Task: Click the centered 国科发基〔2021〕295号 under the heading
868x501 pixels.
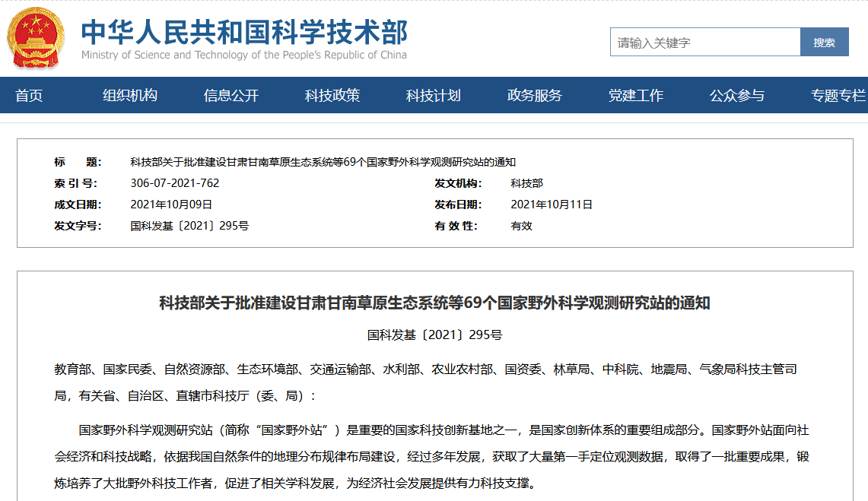Action: click(x=434, y=335)
